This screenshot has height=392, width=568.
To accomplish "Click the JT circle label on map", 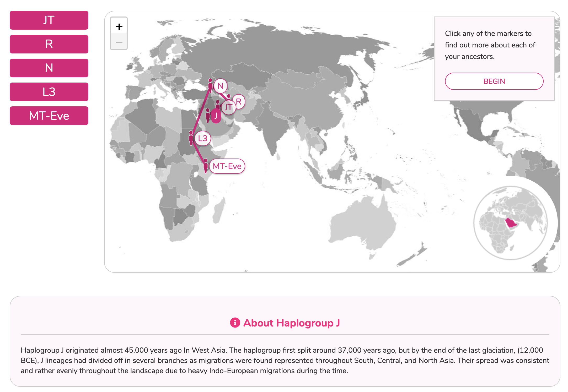I will point(228,107).
